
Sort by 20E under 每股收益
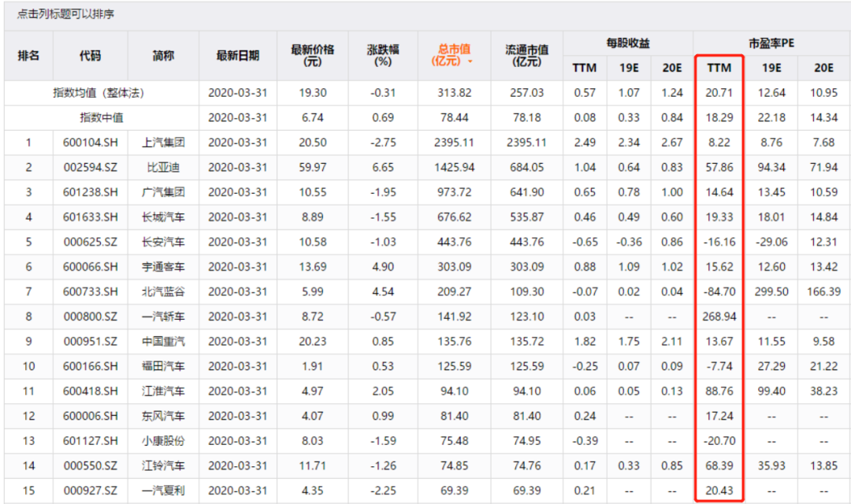pos(672,68)
